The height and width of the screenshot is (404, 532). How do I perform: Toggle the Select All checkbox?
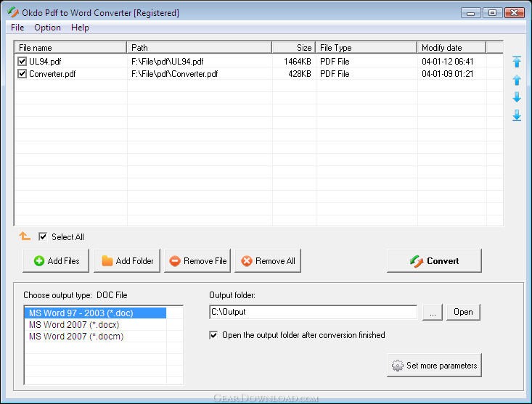point(43,236)
